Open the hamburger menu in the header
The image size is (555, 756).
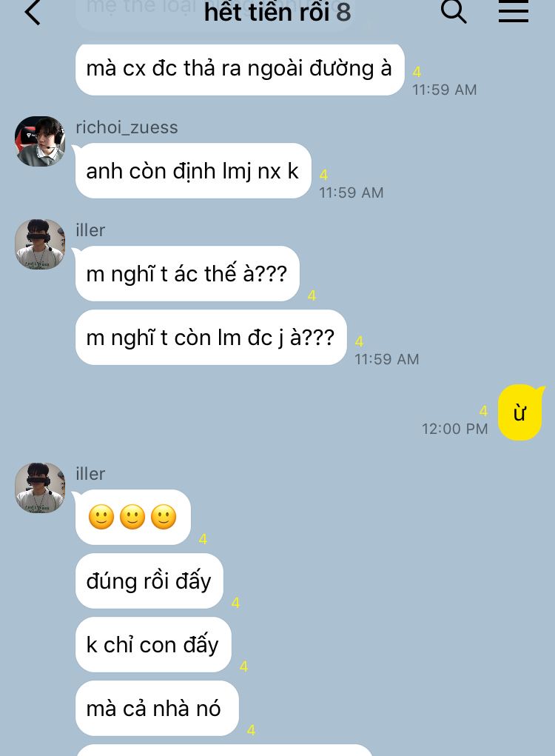513,12
